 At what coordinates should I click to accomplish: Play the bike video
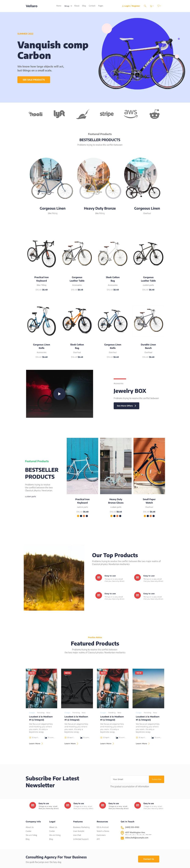pyautogui.click(x=59, y=394)
